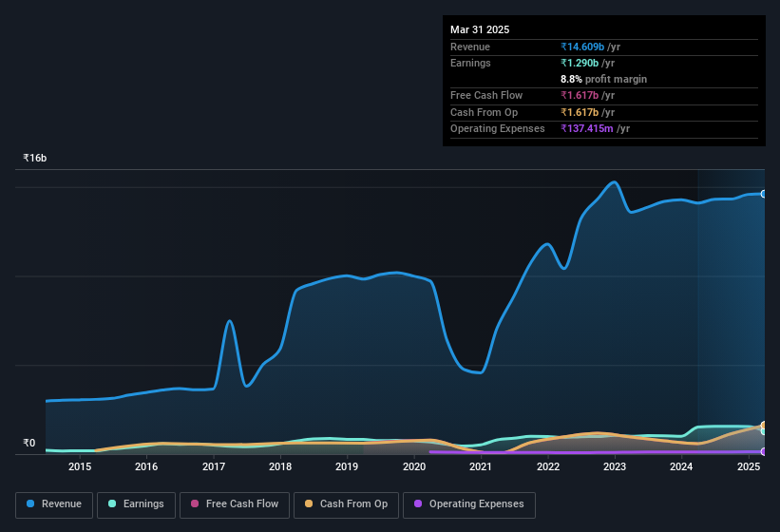The height and width of the screenshot is (532, 780).
Task: Toggle the Cash From Op legend button
Action: coord(346,504)
